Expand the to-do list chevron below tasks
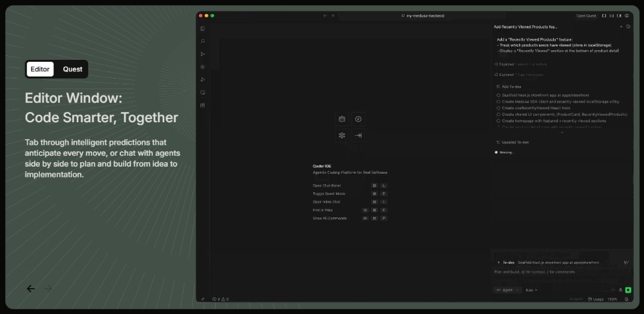Image resolution: width=644 pixels, height=314 pixels. (x=562, y=133)
